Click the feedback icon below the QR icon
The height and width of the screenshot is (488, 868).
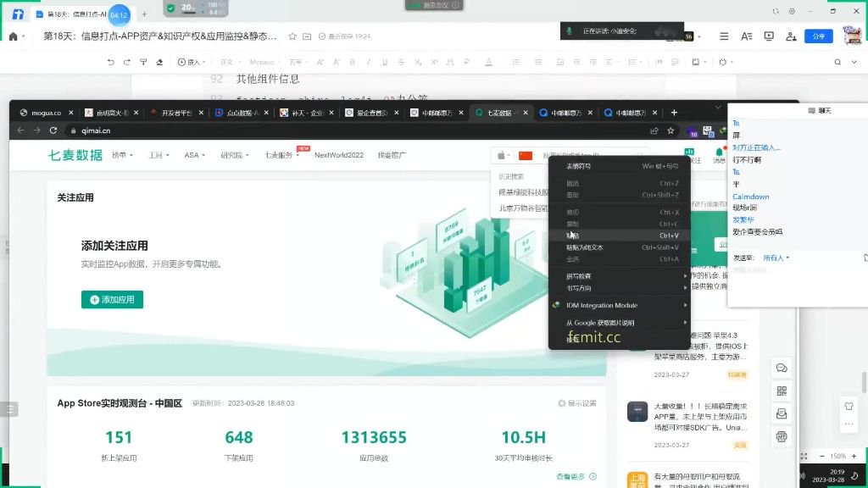tap(782, 413)
